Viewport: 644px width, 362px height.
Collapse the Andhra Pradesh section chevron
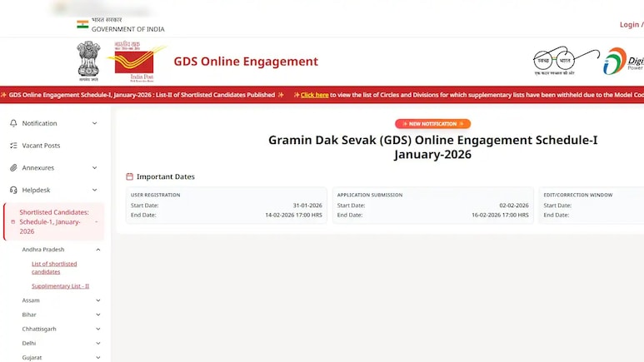click(x=98, y=250)
